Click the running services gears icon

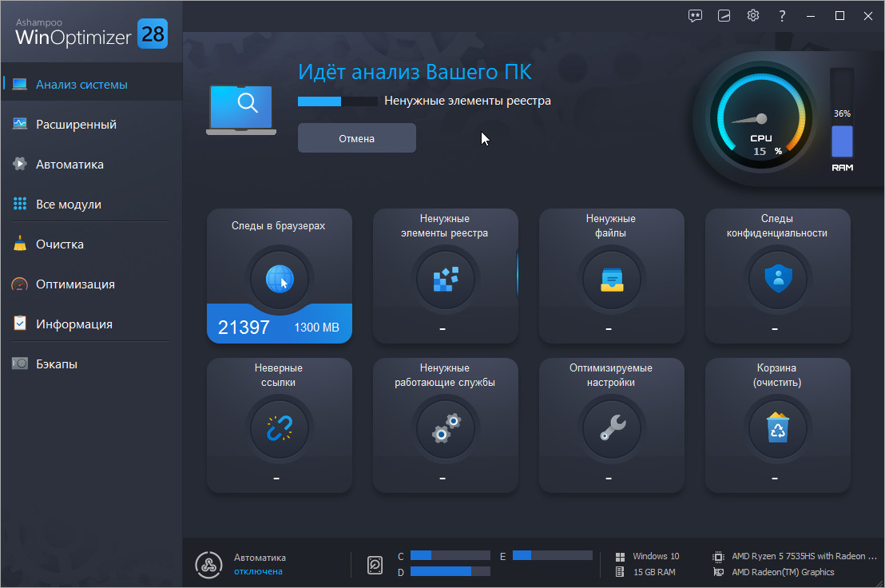(x=445, y=429)
